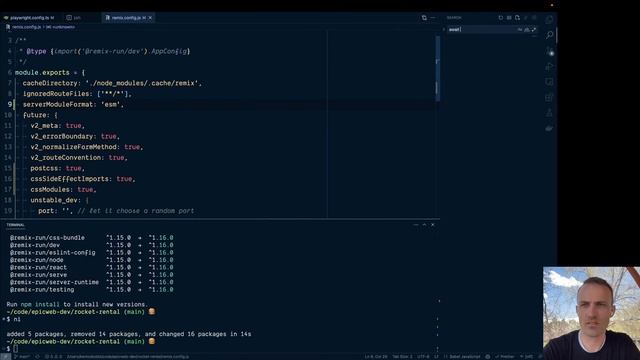
Task: Toggle Match Case in search field
Action: (x=520, y=29)
